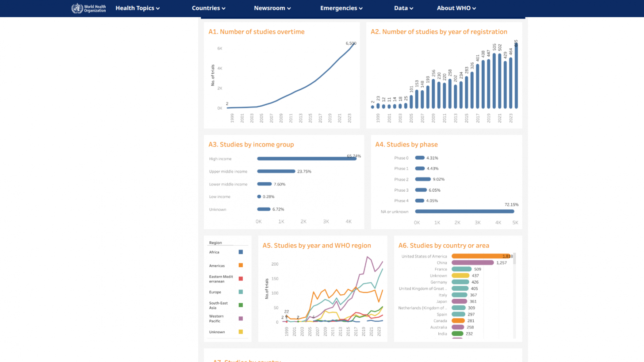Viewport: 644px width, 362px height.
Task: Pick the Europe teal legend swatch
Action: (x=241, y=292)
